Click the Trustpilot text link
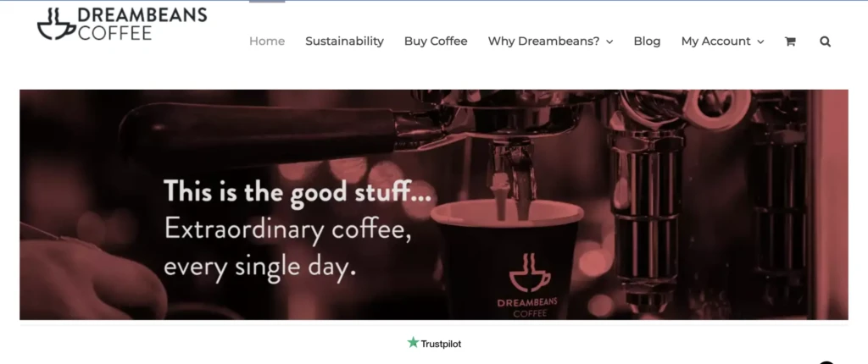This screenshot has height=364, width=868. pos(441,344)
